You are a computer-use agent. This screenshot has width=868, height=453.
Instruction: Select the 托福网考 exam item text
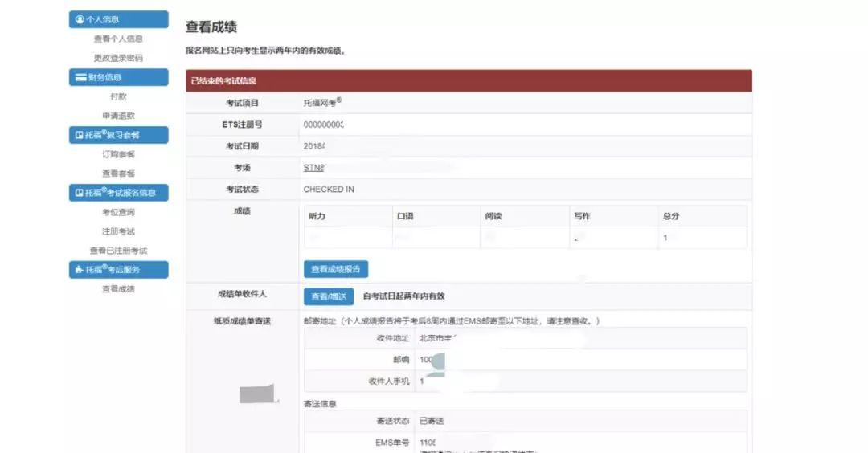[x=322, y=102]
